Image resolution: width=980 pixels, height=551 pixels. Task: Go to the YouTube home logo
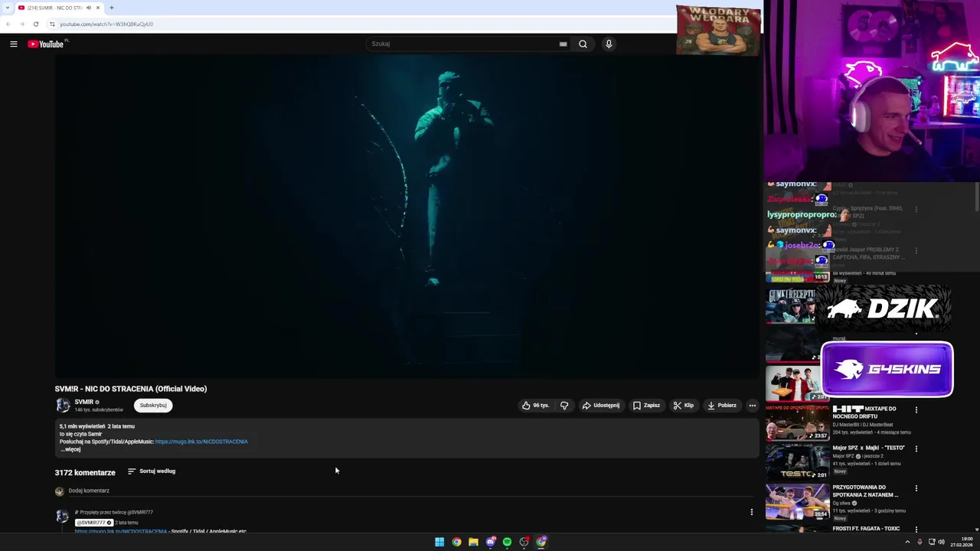[47, 44]
